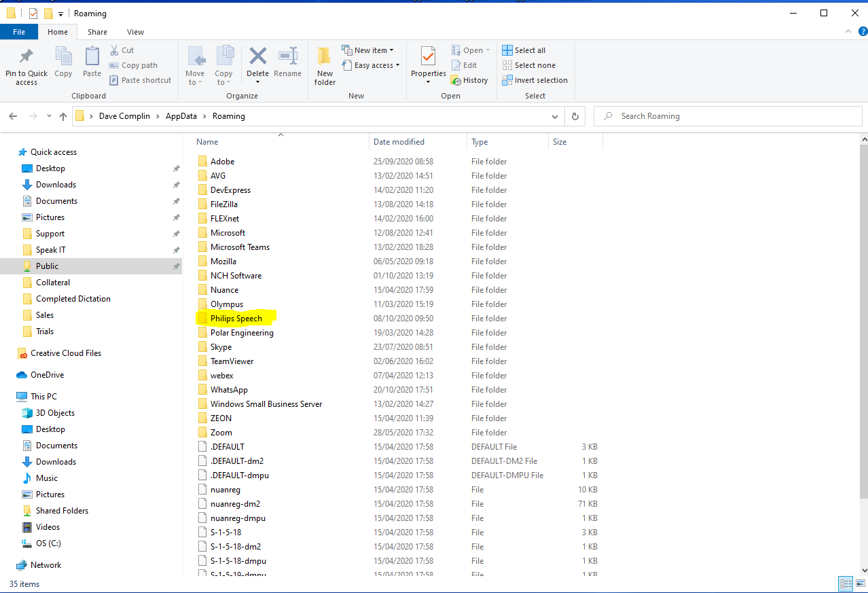Click Invert selection

(x=535, y=80)
